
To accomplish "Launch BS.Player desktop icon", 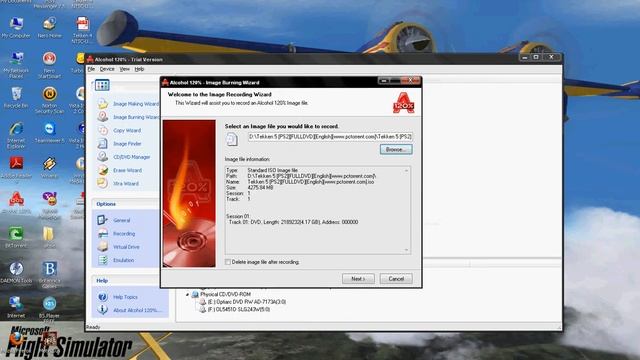I will (x=49, y=309).
